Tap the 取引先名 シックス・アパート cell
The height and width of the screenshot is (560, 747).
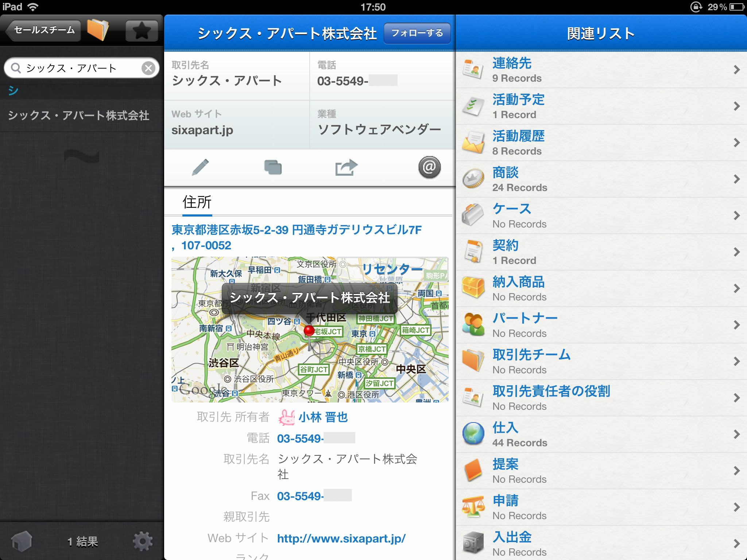[x=237, y=76]
